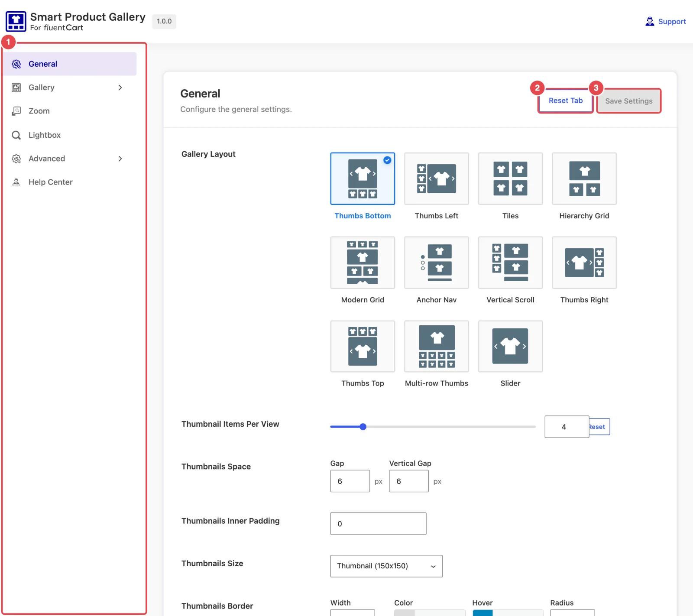Viewport: 693px width, 616px height.
Task: Open the General settings menu item
Action: click(x=70, y=64)
